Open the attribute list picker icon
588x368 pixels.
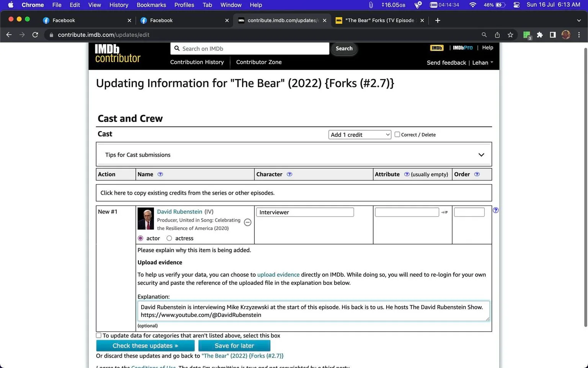pos(444,212)
